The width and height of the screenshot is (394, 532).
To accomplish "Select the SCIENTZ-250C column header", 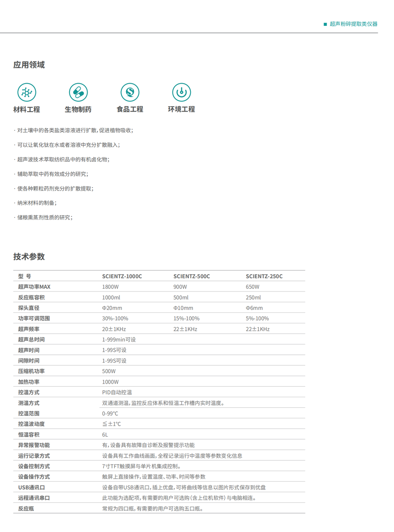I will coord(264,276).
